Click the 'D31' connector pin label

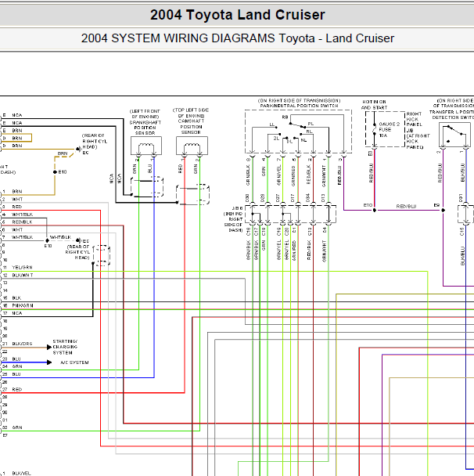(x=461, y=197)
